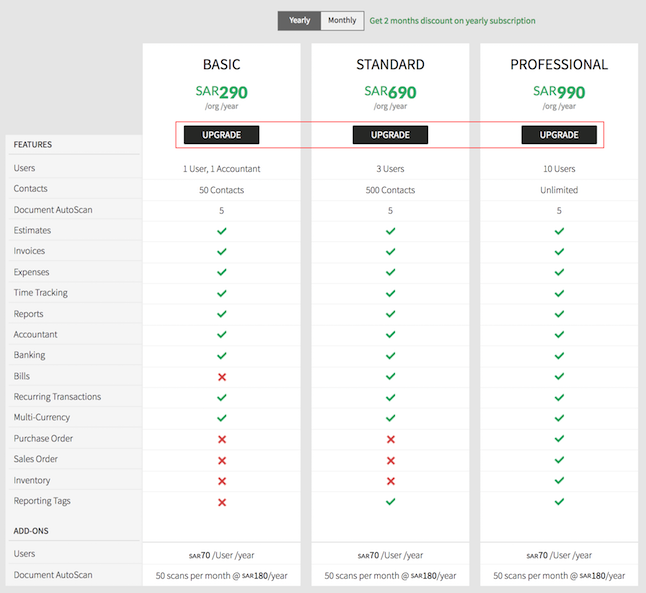
Task: Click the yearly subscription discount text
Action: tap(452, 21)
